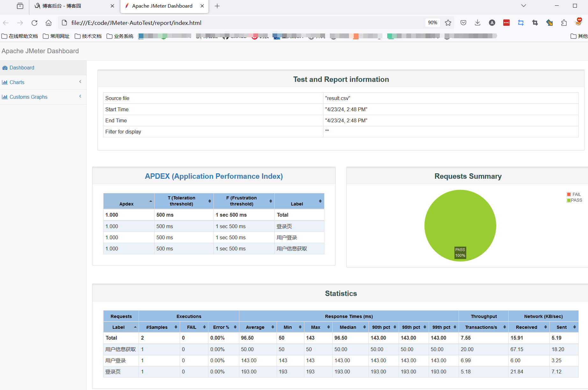Sort Statistics table by Transactions/s column
The image size is (588, 390).
point(483,327)
